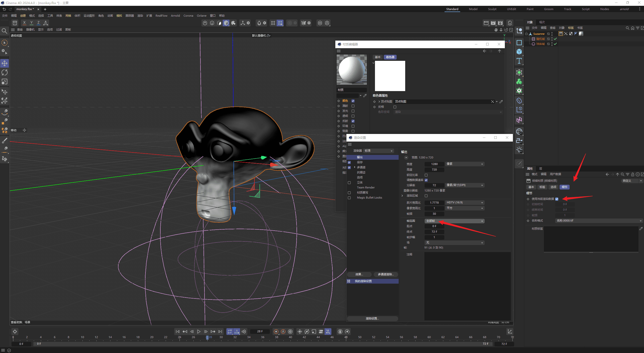Image resolution: width=644 pixels, height=353 pixels.
Task: Select the 抗锯齿 render settings item
Action: point(361,173)
